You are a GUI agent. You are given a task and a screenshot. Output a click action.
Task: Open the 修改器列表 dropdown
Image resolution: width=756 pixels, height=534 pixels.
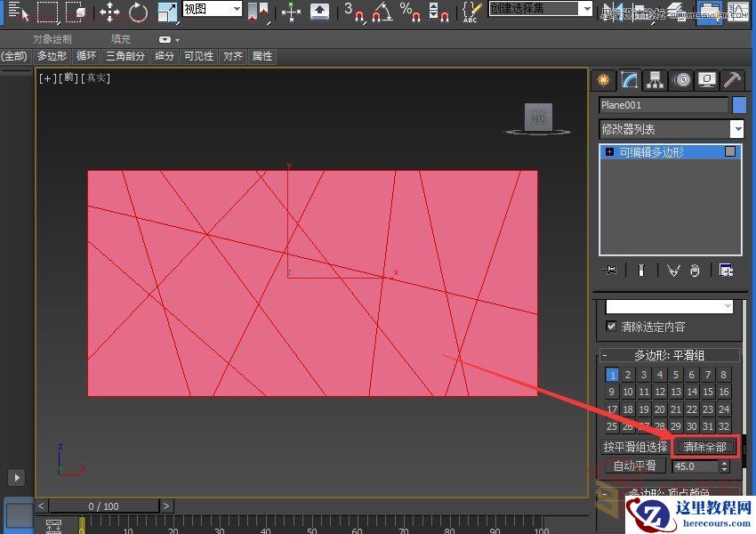pos(736,128)
